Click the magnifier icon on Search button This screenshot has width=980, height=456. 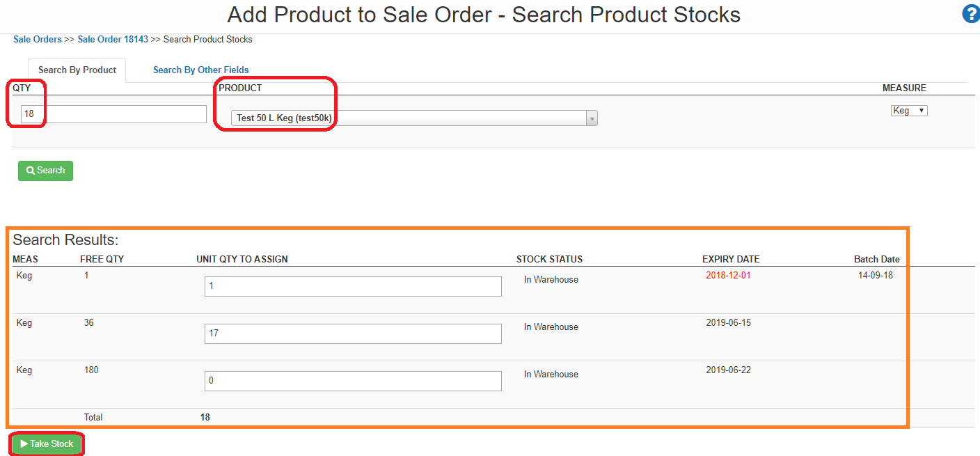31,171
